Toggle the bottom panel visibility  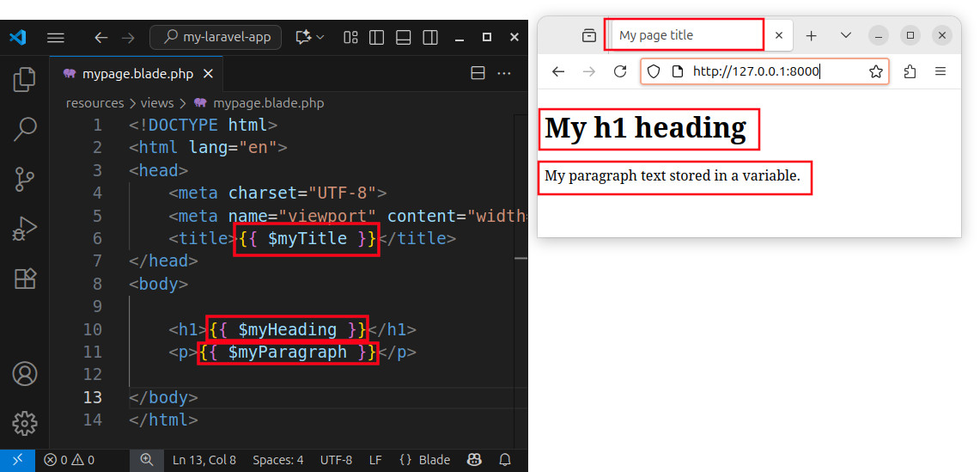click(x=403, y=38)
